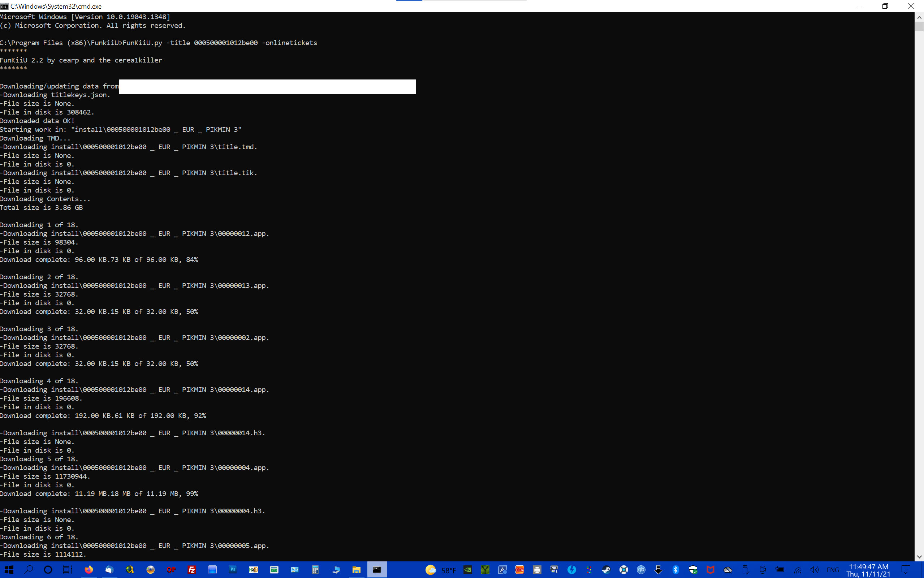Open File Explorer in the taskbar
The image size is (924, 578).
(357, 570)
